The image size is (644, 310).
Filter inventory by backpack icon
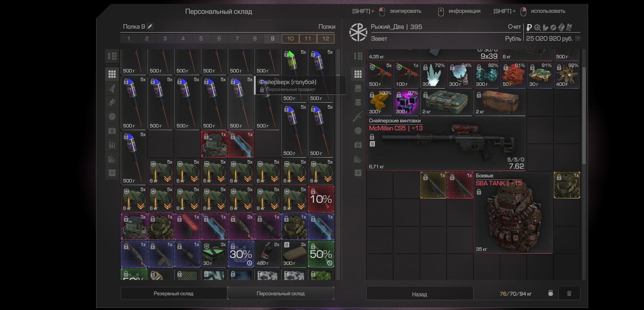pyautogui.click(x=358, y=102)
